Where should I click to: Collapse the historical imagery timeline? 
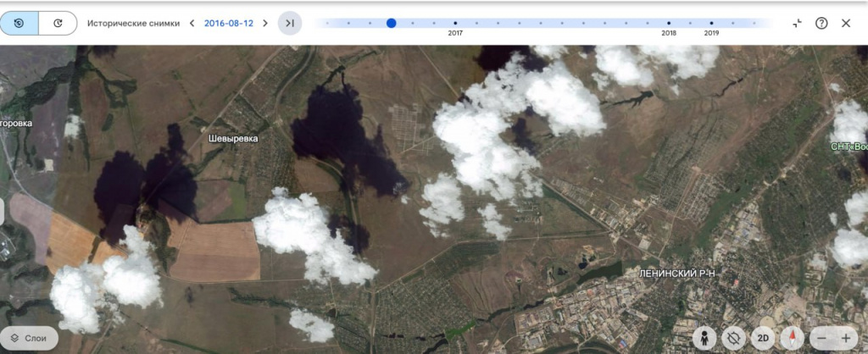(797, 23)
